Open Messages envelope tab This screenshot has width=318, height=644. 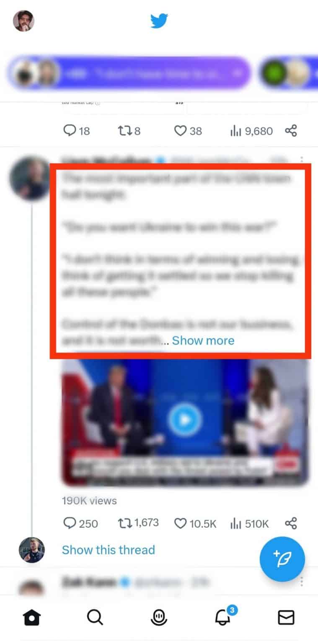(286, 617)
